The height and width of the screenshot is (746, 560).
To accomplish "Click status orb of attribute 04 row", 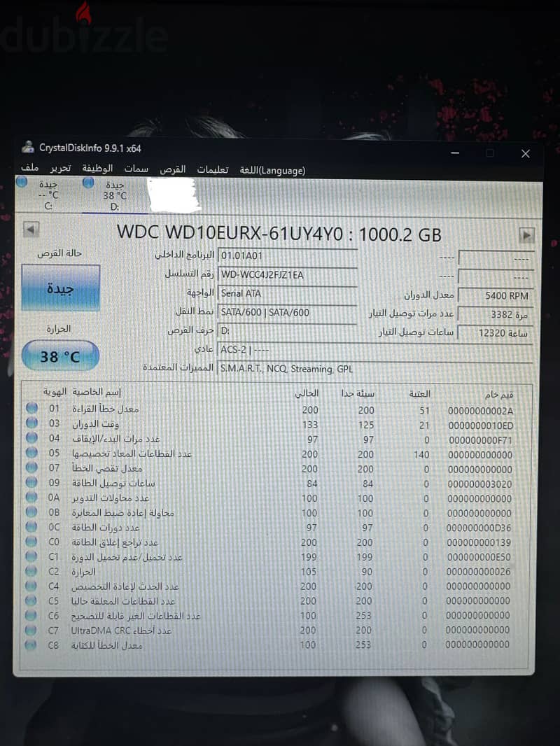I will 32,437.
